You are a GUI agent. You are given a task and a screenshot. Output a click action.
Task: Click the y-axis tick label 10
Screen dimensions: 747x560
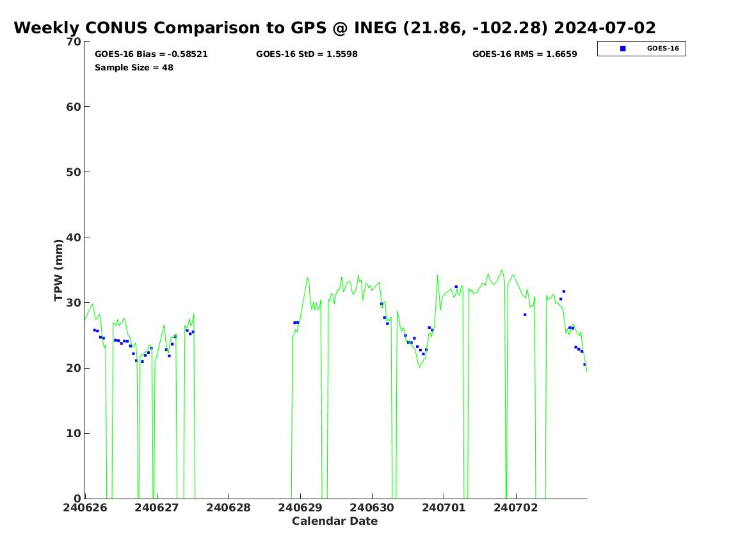click(74, 433)
